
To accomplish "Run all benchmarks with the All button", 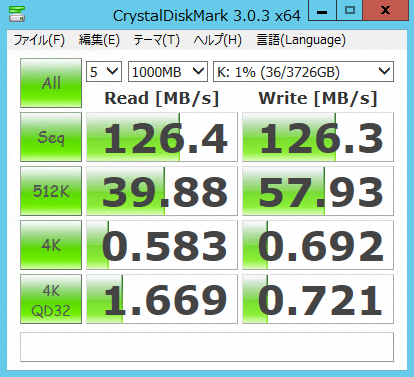I will [51, 83].
